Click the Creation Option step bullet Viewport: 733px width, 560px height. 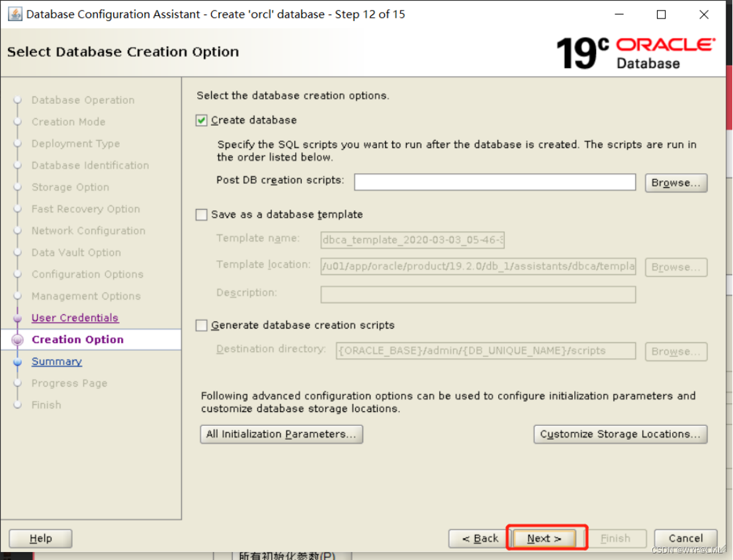pyautogui.click(x=17, y=340)
